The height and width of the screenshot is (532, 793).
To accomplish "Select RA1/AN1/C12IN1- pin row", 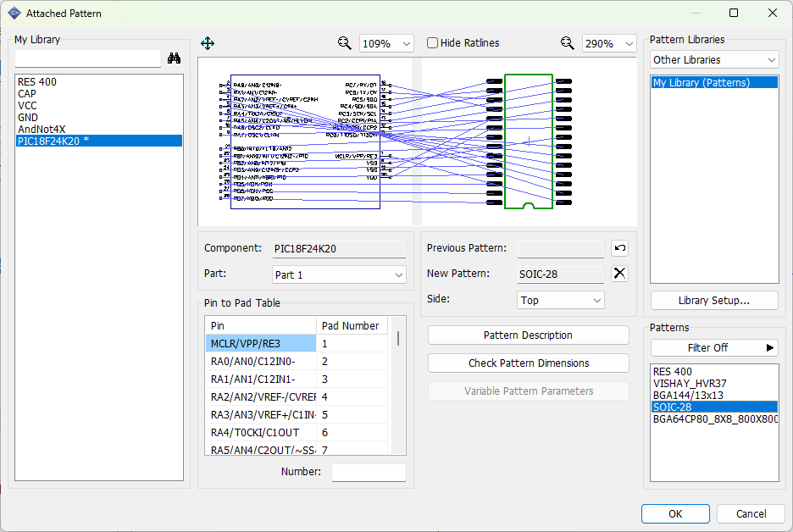I will (297, 380).
